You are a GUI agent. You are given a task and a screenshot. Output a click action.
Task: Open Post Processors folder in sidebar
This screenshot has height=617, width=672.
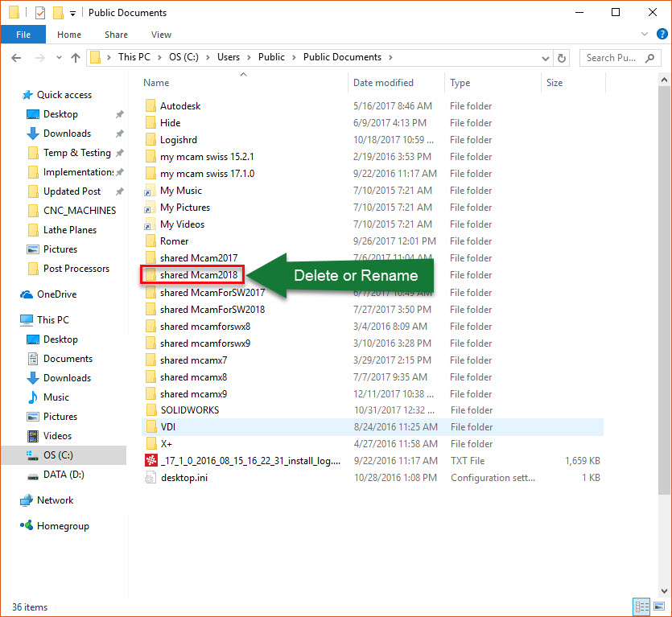click(76, 268)
